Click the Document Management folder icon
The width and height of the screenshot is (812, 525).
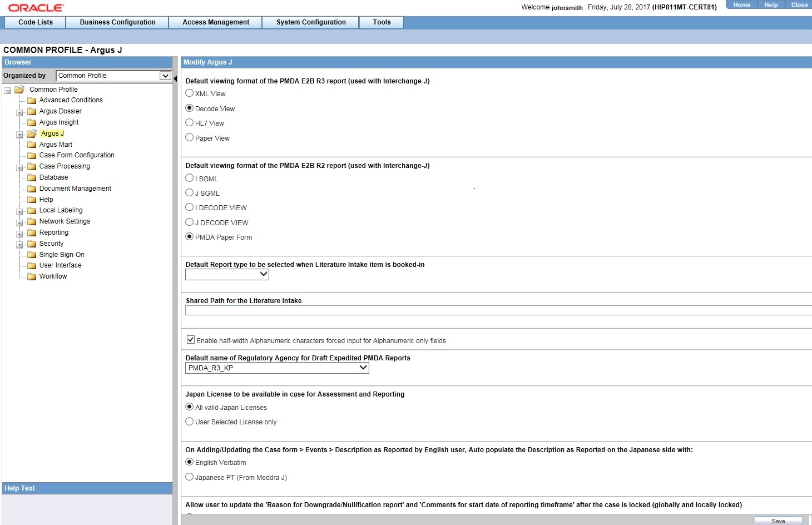32,189
